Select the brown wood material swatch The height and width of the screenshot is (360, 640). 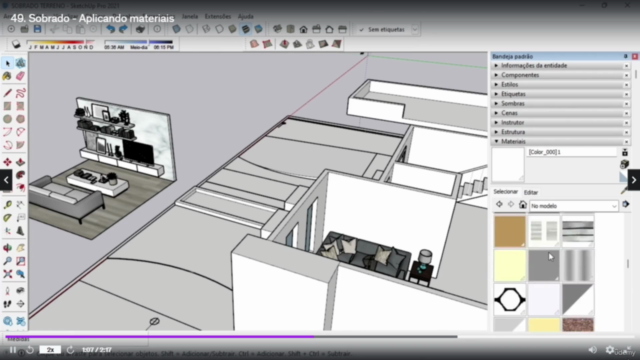(x=510, y=231)
